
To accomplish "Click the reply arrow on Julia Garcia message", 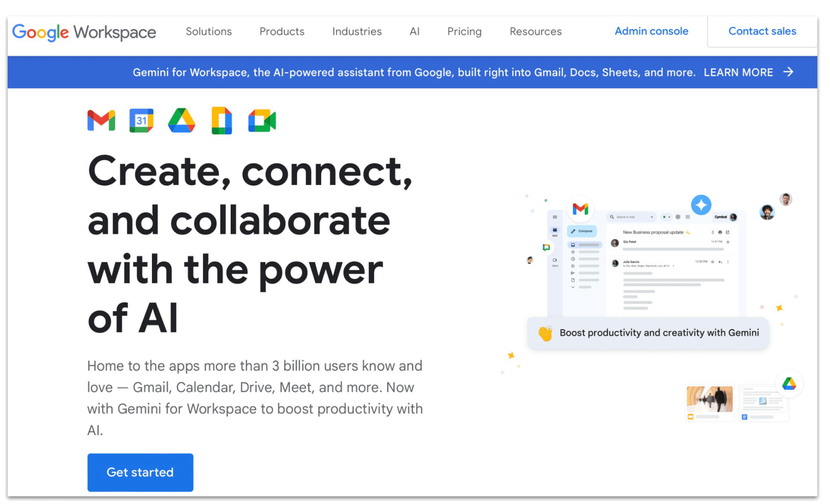I will [x=720, y=262].
